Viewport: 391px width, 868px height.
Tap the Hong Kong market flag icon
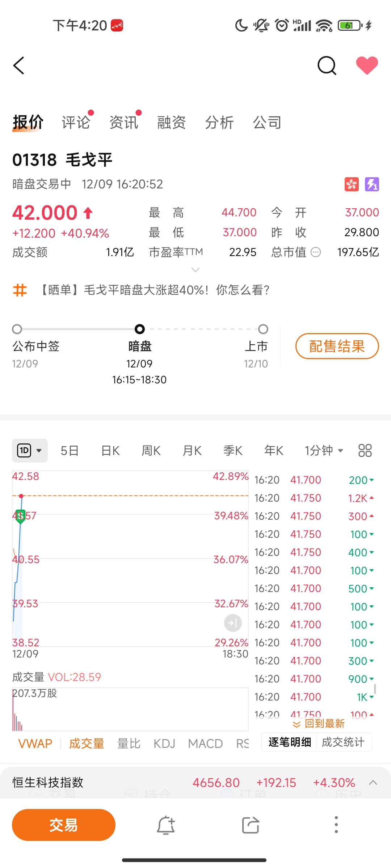[x=352, y=184]
